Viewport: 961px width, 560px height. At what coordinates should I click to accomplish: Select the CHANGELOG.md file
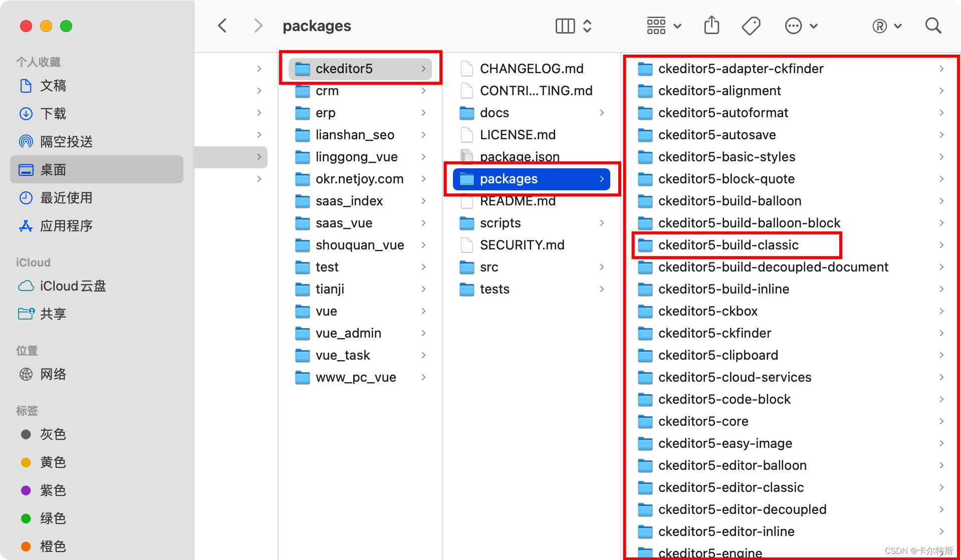[532, 69]
